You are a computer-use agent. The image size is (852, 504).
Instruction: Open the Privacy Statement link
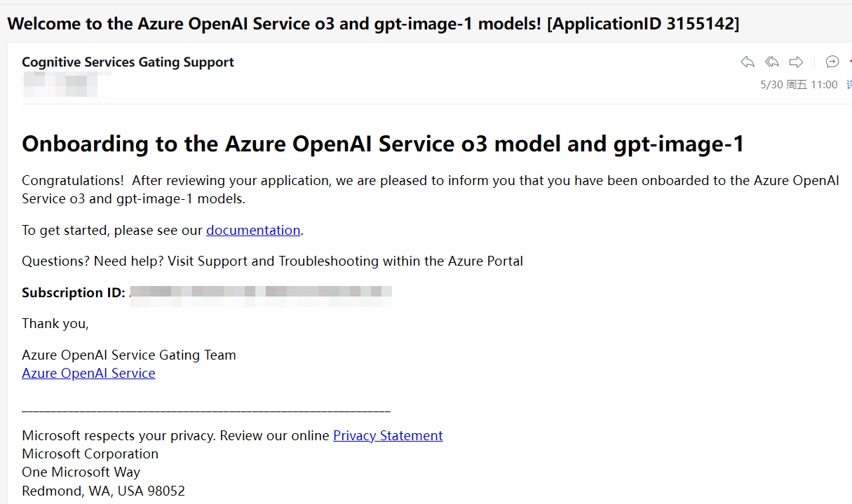pyautogui.click(x=387, y=435)
